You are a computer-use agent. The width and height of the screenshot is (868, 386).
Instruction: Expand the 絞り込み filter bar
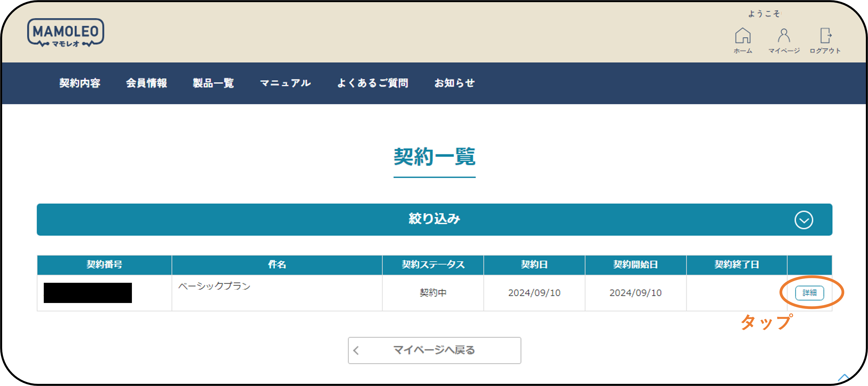point(434,219)
